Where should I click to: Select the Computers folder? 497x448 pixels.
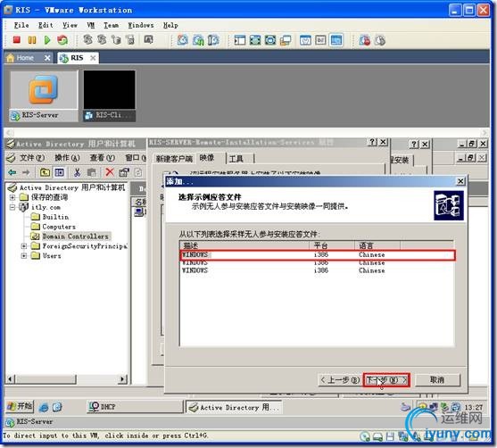click(54, 227)
